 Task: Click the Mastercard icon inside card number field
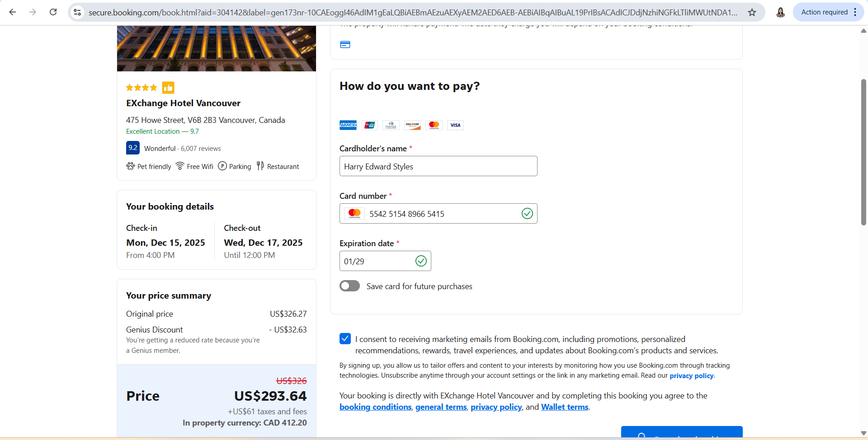(x=354, y=214)
